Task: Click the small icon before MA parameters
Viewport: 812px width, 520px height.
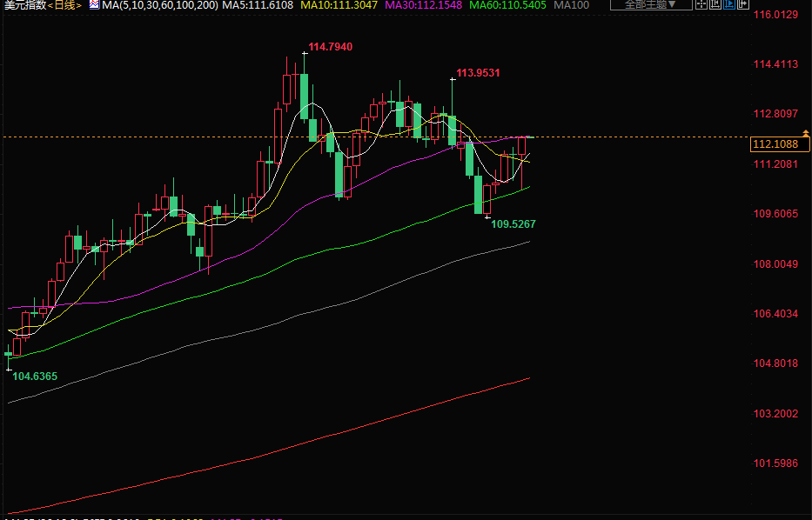Action: 93,4
